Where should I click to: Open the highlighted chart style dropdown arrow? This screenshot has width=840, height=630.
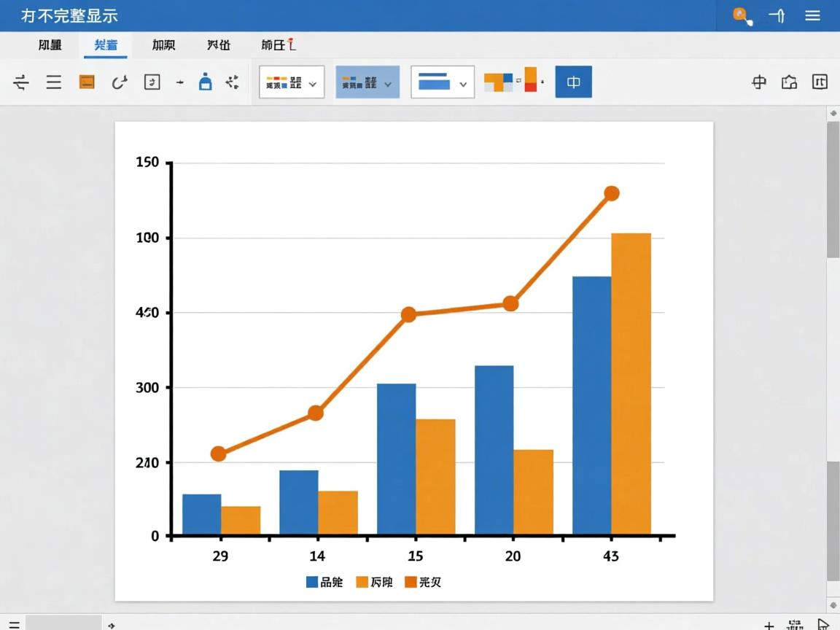(x=387, y=84)
